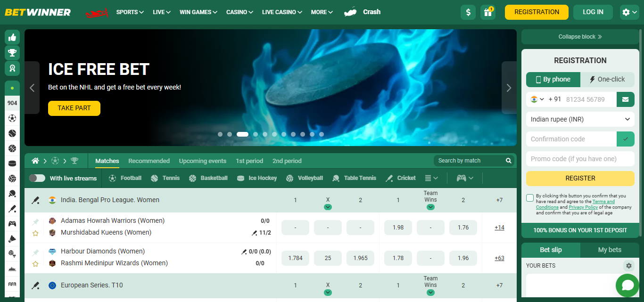This screenshot has width=644, height=302.
Task: Open the Indian rupee currency dropdown
Action: click(580, 119)
